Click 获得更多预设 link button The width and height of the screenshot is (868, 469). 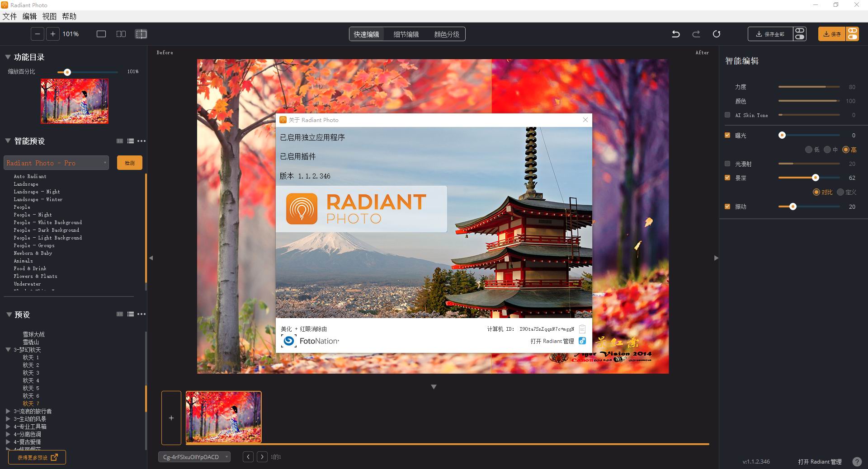pos(37,457)
